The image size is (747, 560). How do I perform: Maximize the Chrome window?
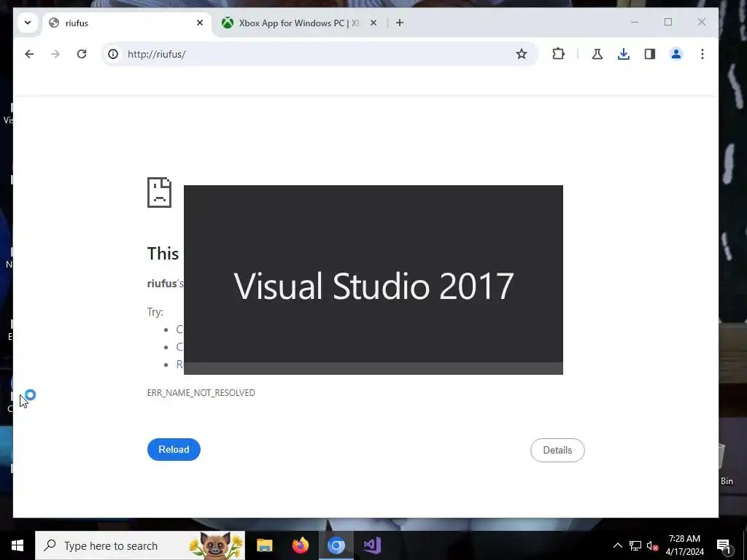click(668, 22)
